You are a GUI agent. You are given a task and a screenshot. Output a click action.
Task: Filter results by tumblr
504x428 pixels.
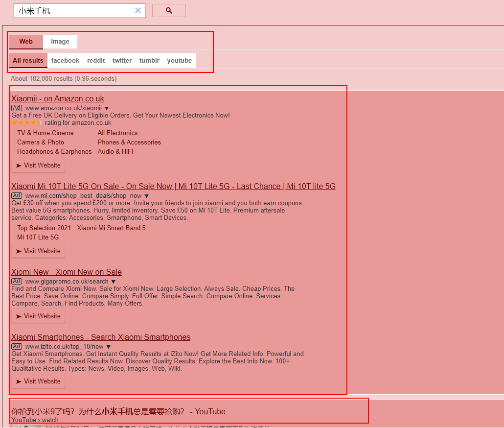pos(149,60)
